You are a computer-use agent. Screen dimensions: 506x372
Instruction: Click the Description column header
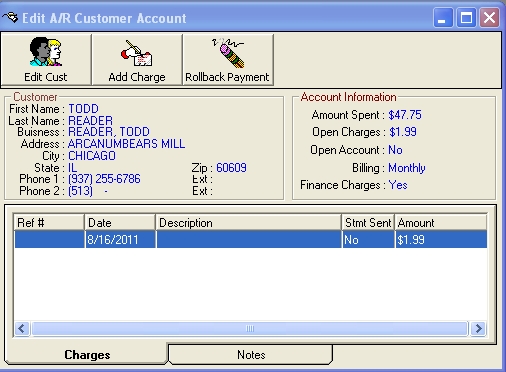pyautogui.click(x=249, y=222)
